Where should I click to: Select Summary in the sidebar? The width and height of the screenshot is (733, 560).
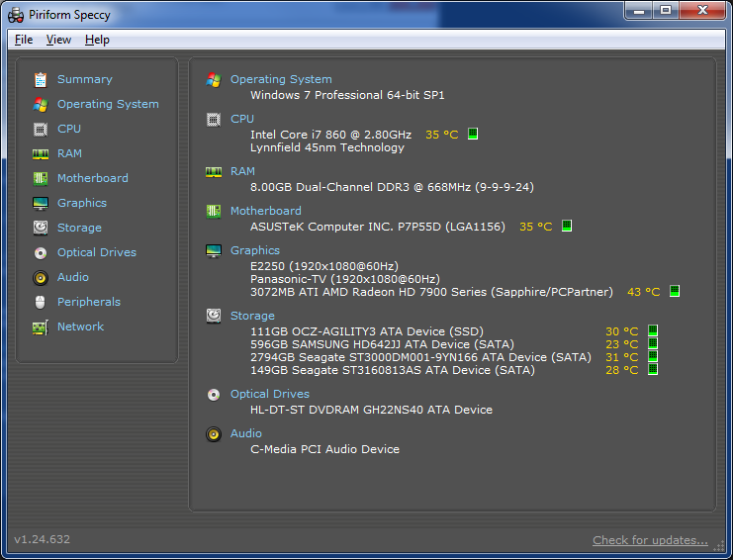[85, 79]
